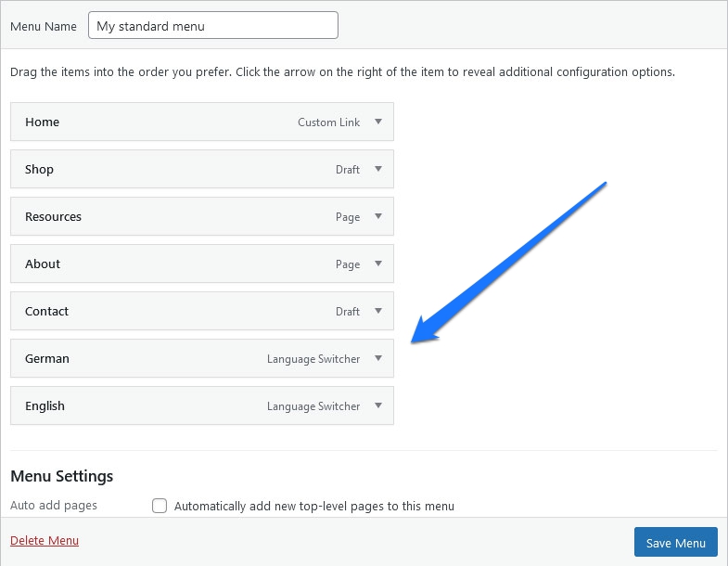Click the Custom Link type label
This screenshot has width=728, height=566.
pos(328,122)
